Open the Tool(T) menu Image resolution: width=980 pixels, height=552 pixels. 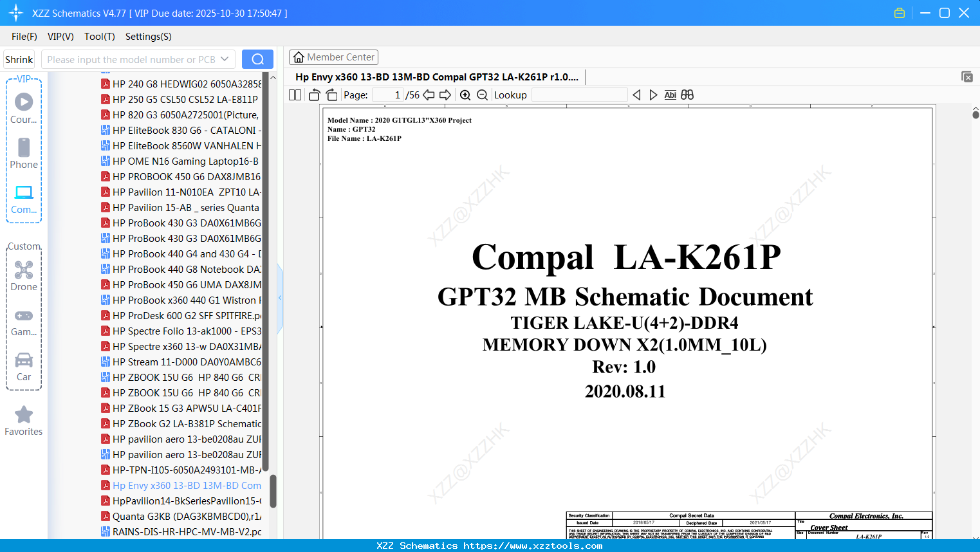(100, 37)
